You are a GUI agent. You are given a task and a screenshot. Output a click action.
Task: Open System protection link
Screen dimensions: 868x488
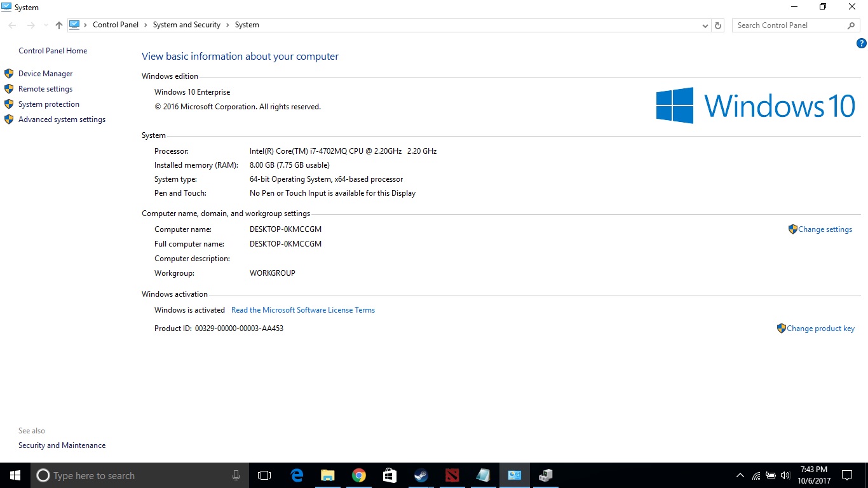pyautogui.click(x=49, y=104)
